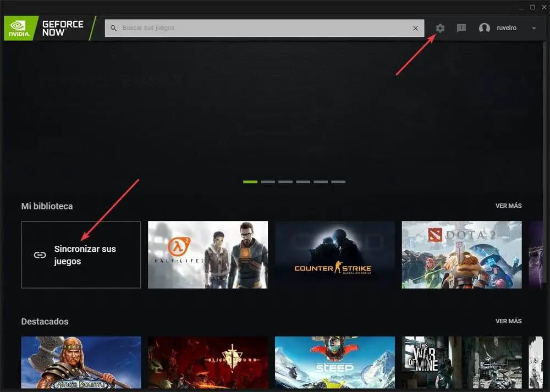Maximize the GeForce NOW window

click(x=533, y=7)
